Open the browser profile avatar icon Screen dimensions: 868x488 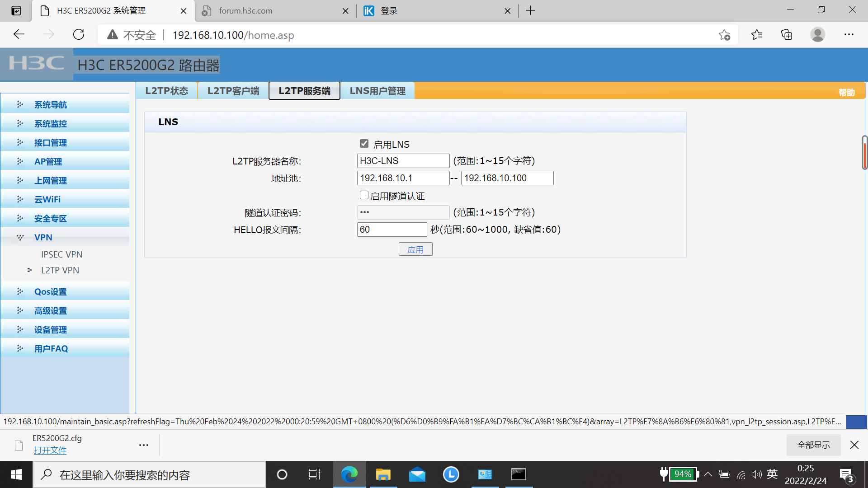pos(817,35)
